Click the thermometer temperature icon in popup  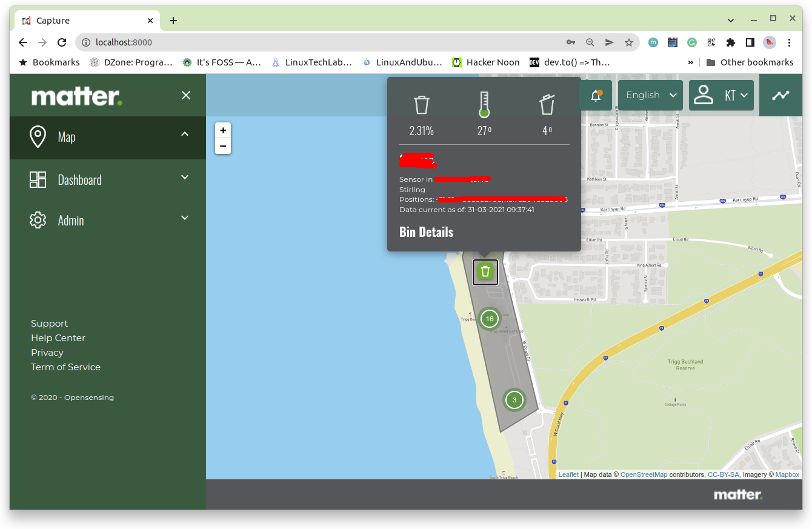tap(484, 105)
